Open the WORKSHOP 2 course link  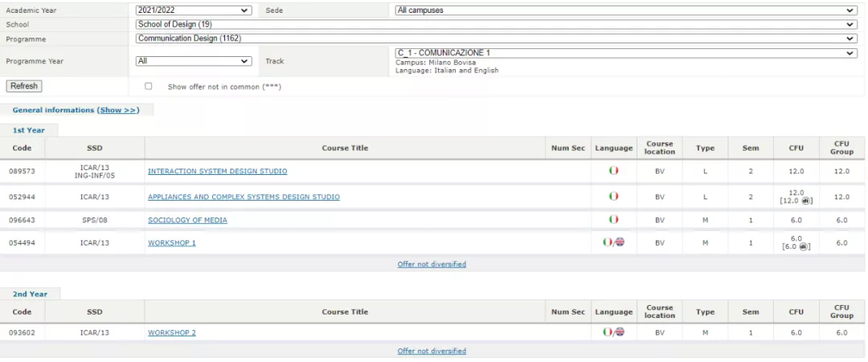172,333
